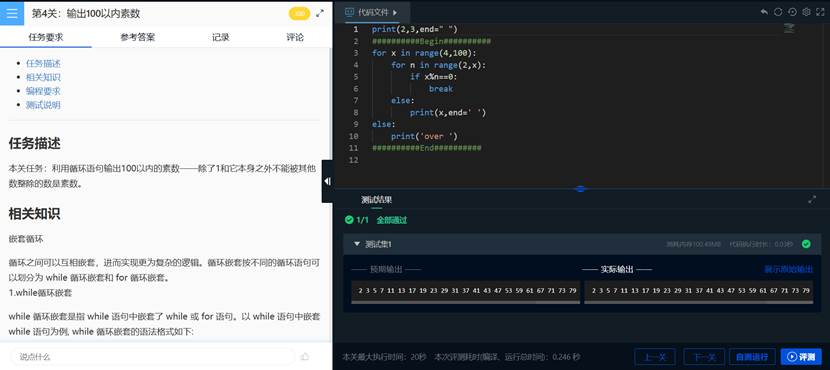
Task: Click the 上一关 button
Action: 654,357
